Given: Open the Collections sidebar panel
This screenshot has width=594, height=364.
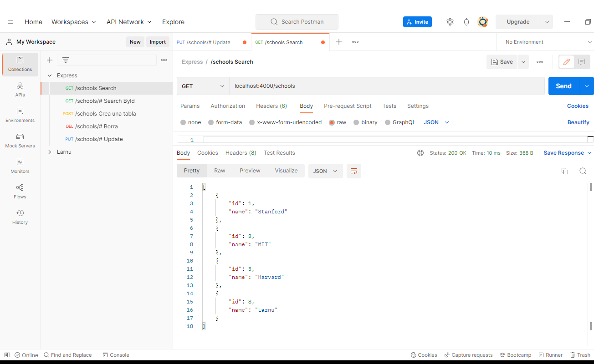Looking at the screenshot, I should pos(20,64).
